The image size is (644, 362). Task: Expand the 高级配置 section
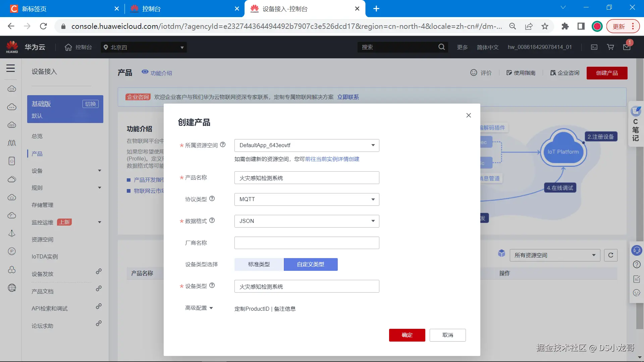(199, 308)
